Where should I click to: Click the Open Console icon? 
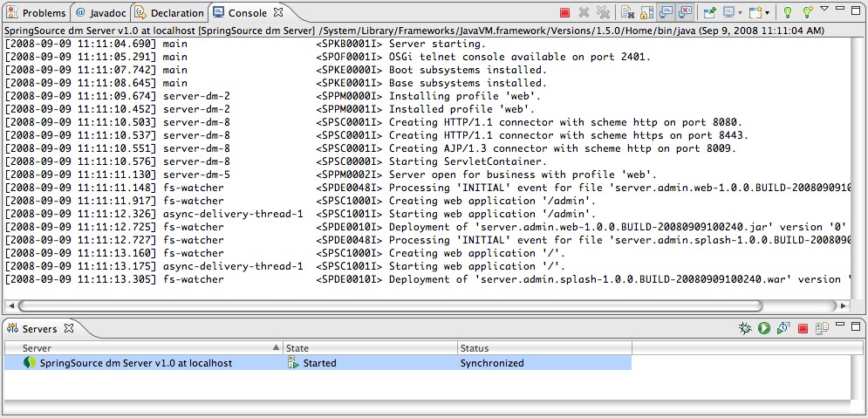(x=755, y=12)
